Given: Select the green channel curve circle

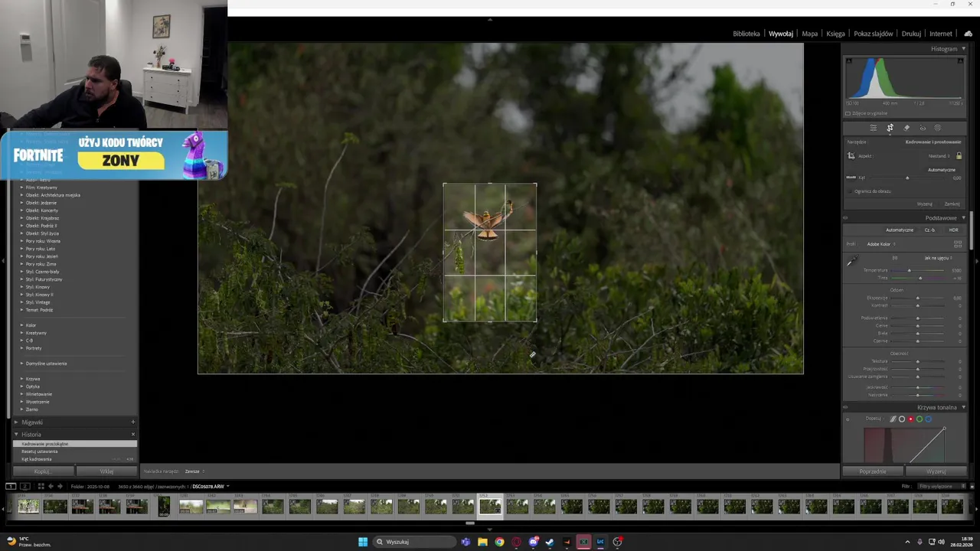Looking at the screenshot, I should coord(920,419).
